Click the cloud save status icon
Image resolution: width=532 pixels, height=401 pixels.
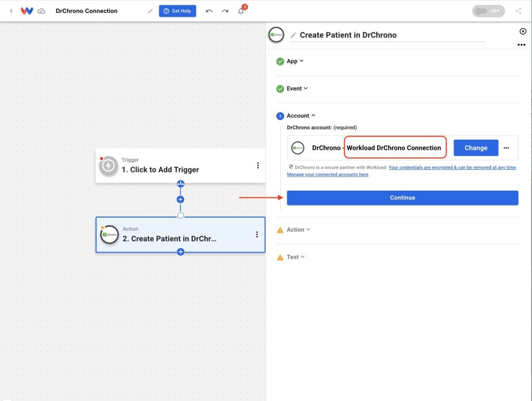click(42, 11)
